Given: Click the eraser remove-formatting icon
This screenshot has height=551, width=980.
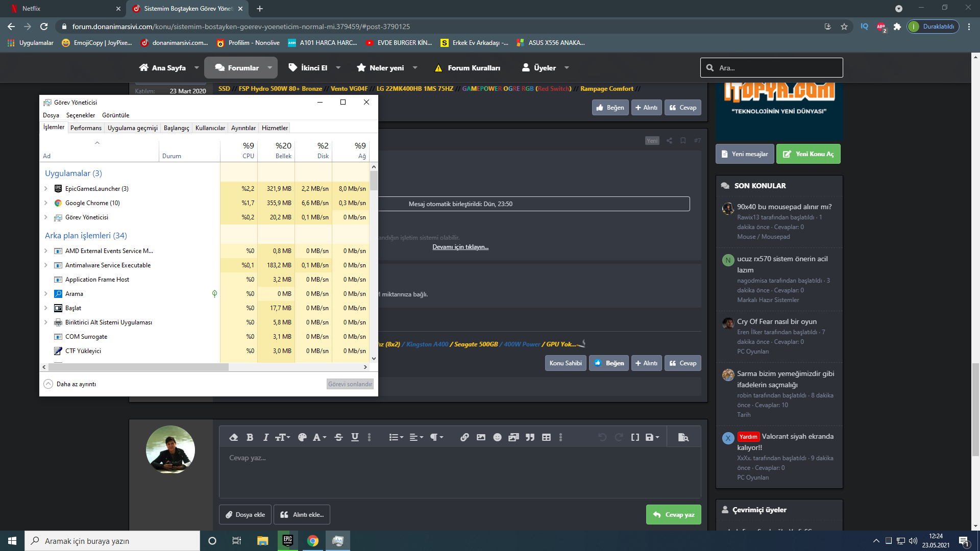Looking at the screenshot, I should pyautogui.click(x=234, y=437).
